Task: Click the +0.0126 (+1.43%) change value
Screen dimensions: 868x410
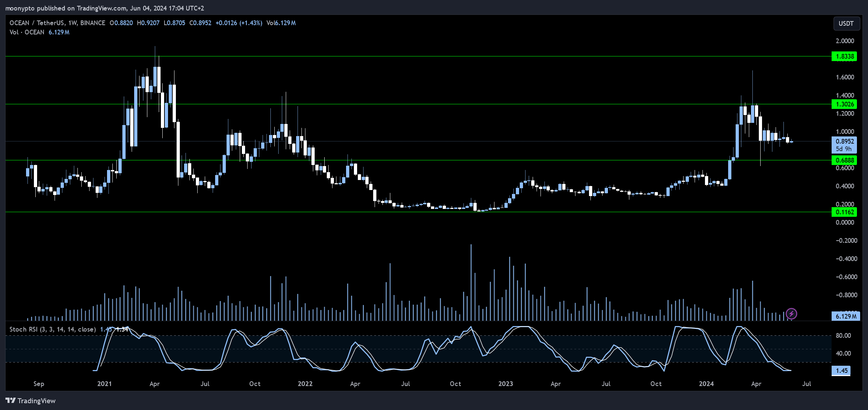Action: 239,23
